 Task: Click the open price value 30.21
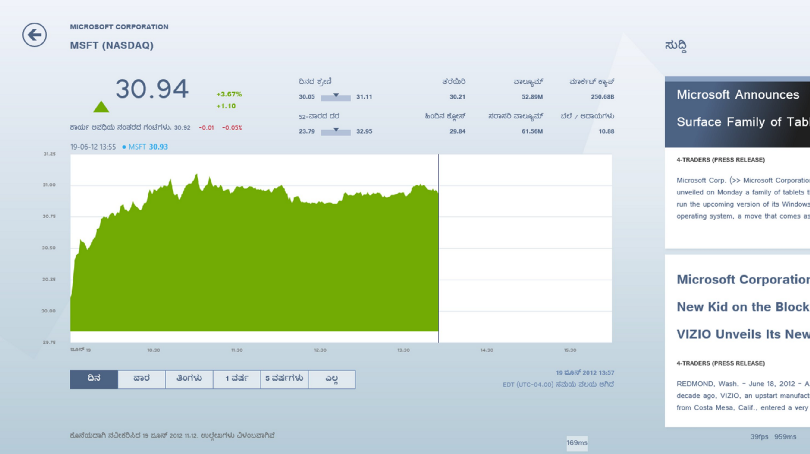[457, 97]
